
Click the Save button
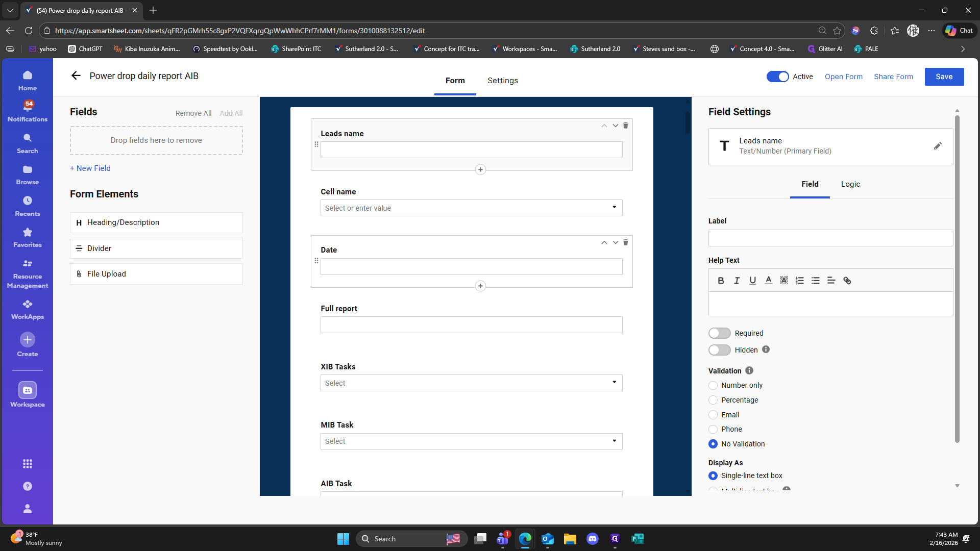coord(944,77)
